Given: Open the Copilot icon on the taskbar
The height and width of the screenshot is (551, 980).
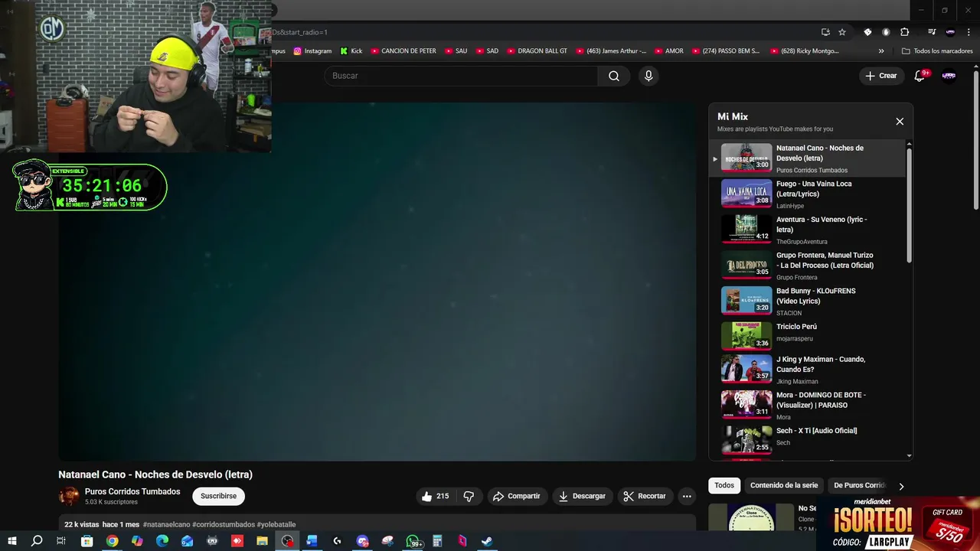Looking at the screenshot, I should (x=137, y=541).
